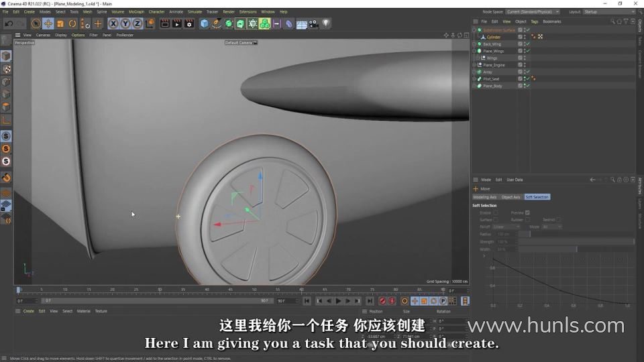Open the Extensions menu
Image resolution: width=644 pixels, height=362 pixels.
coord(248,12)
